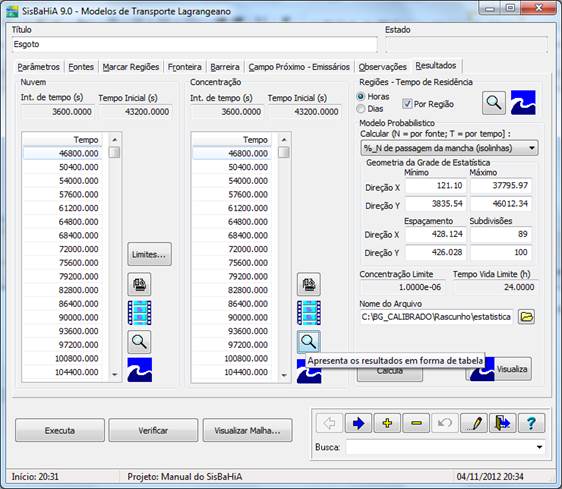562x489 pixels.
Task: Open film-strip animation icon in Concentração panel
Action: [x=309, y=313]
